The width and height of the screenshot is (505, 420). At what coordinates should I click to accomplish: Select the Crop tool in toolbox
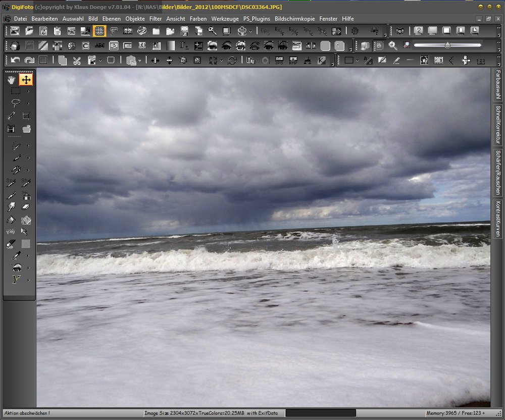click(26, 116)
